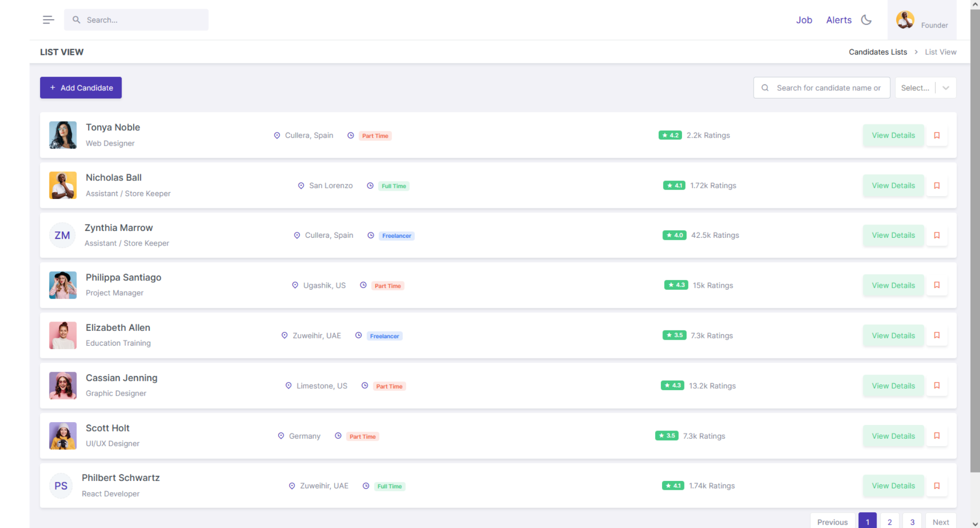
Task: Open the Alerts menu
Action: pyautogui.click(x=838, y=20)
